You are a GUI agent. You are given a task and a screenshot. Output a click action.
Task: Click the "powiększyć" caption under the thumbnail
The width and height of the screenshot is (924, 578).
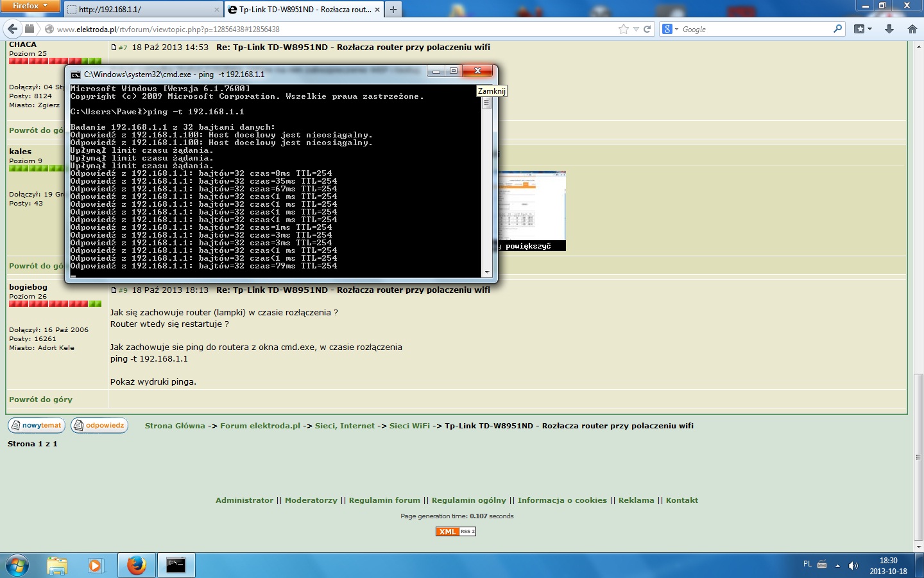pyautogui.click(x=528, y=246)
